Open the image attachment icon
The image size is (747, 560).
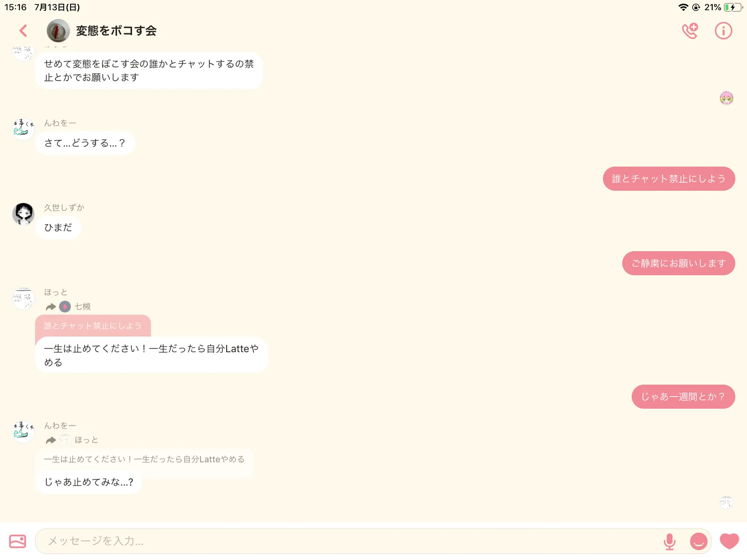[18, 541]
